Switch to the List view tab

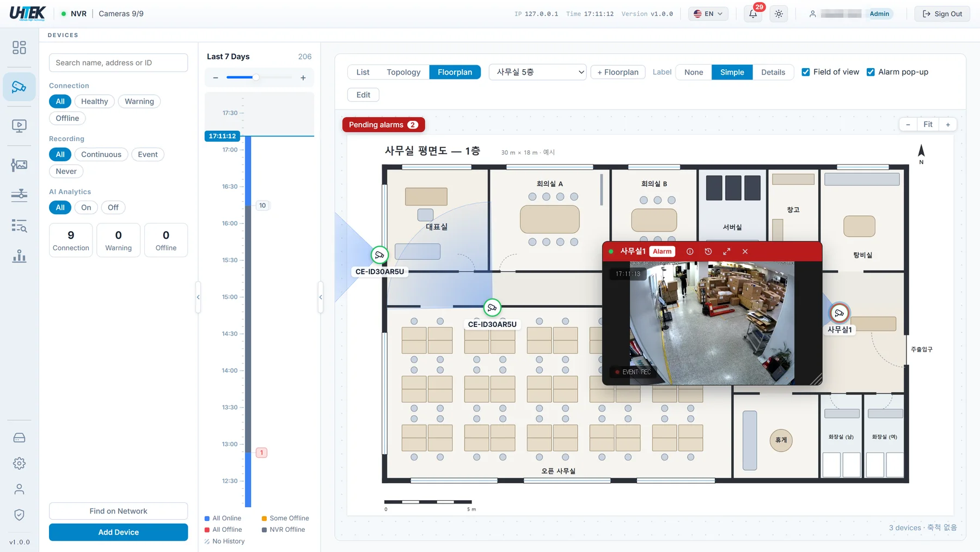tap(363, 72)
